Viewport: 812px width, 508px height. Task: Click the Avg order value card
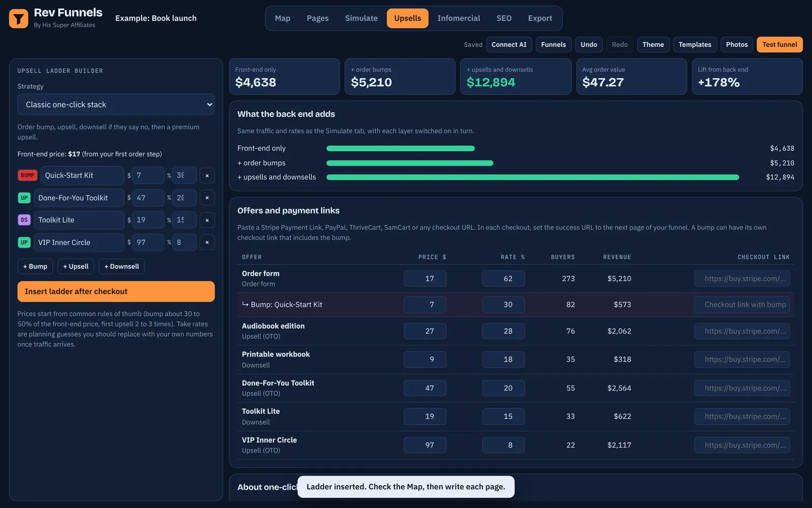(631, 77)
